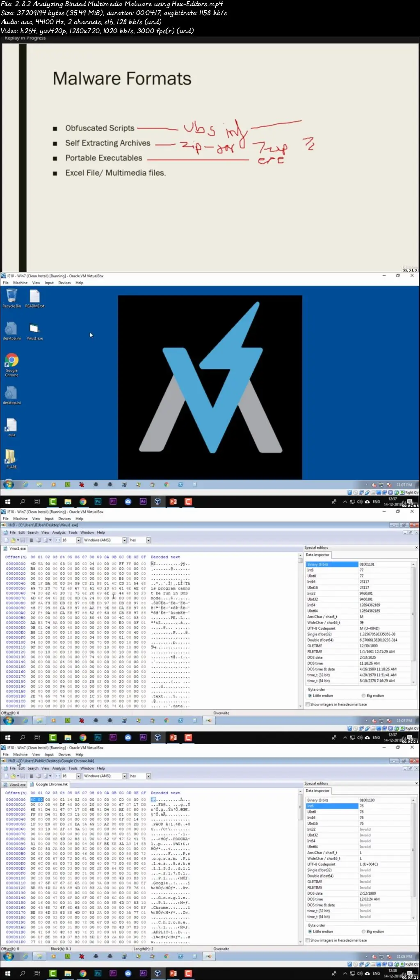Select 'DOS date' row in Chrome.lnk frame
Screen dimensions: 420x980
tap(358, 893)
